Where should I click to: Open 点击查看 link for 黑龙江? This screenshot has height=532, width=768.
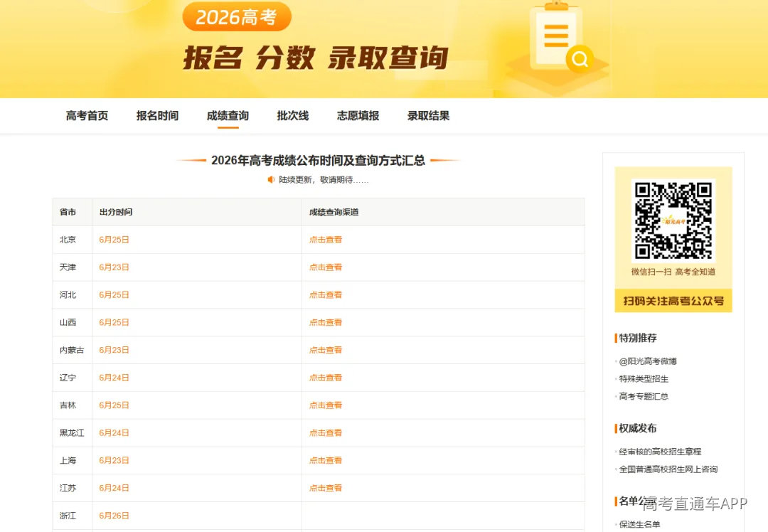(x=326, y=432)
